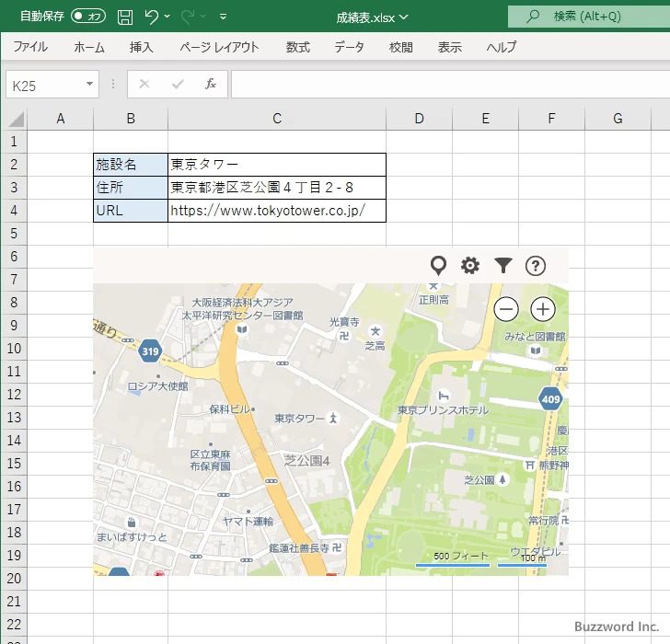Click the Redo arrow icon
The height and width of the screenshot is (644, 670).
187,17
